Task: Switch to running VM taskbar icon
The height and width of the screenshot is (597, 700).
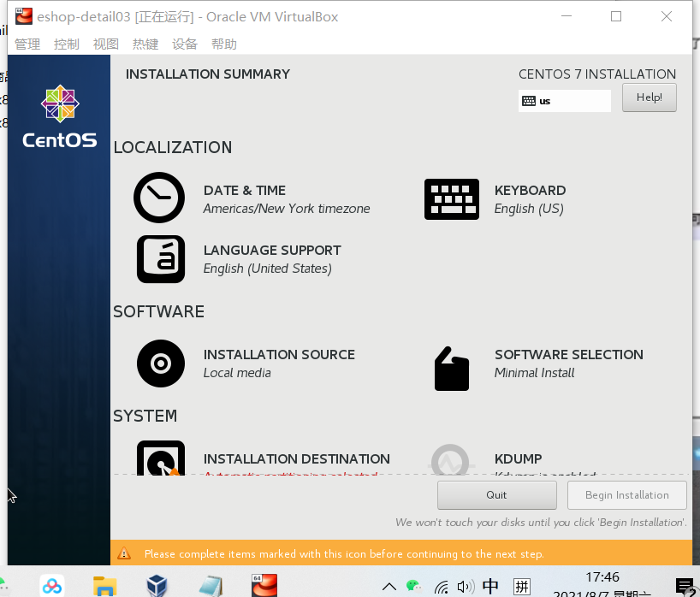Action: pyautogui.click(x=264, y=585)
